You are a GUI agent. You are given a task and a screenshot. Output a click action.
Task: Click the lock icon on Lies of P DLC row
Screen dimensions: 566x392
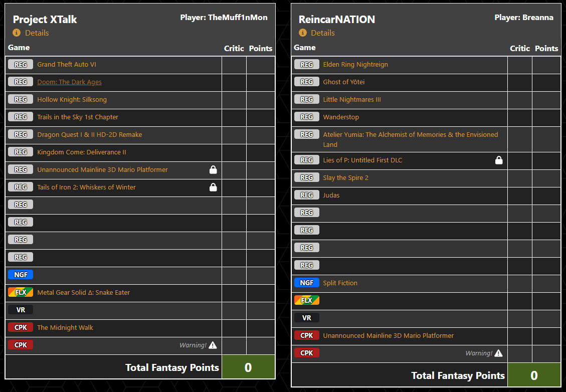click(x=499, y=160)
